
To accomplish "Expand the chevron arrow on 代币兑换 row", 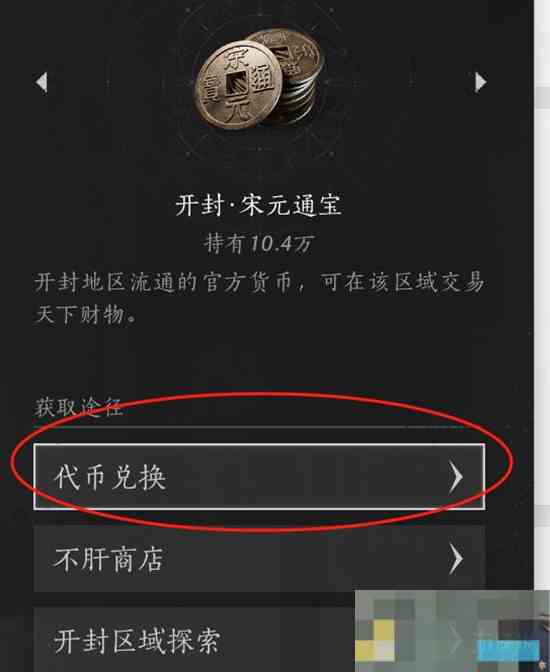I will tap(456, 477).
